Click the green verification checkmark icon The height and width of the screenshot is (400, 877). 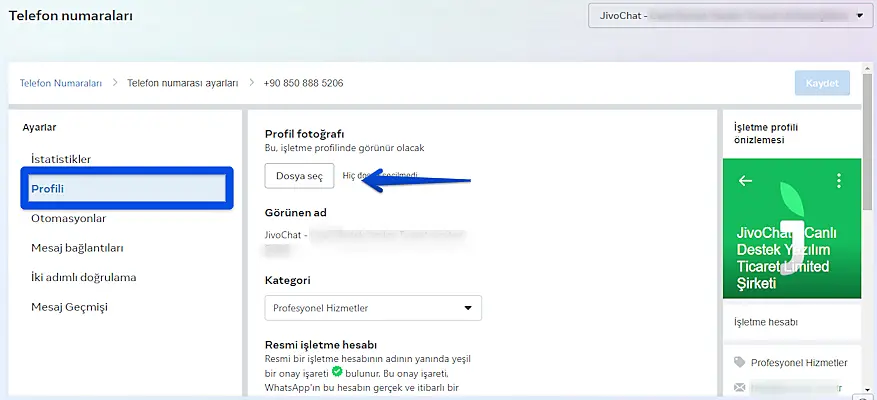337,371
